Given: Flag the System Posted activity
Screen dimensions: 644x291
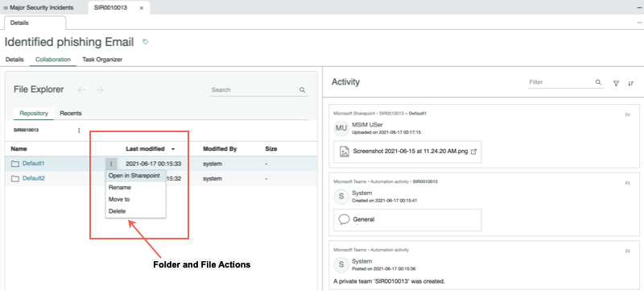Looking at the screenshot, I should (628, 252).
